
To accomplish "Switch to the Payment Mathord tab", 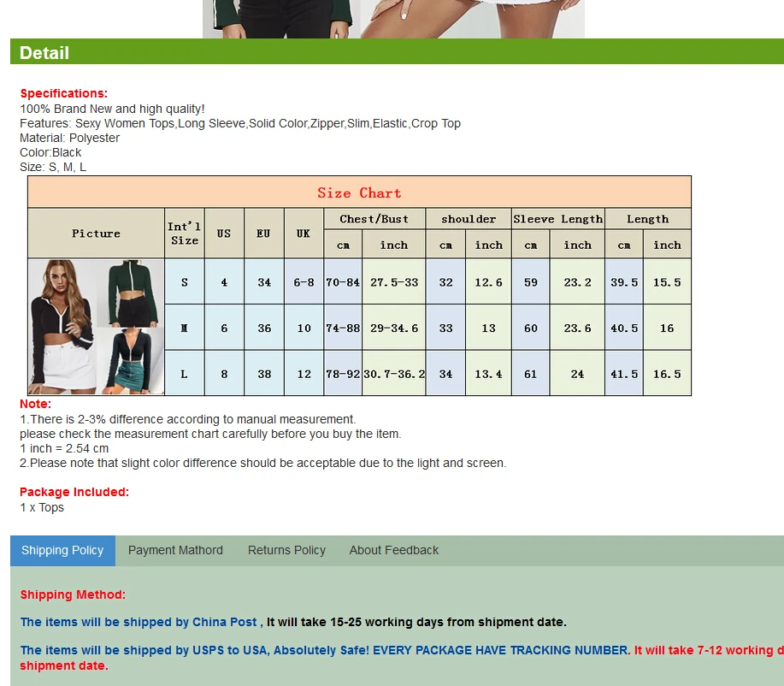I will click(175, 550).
